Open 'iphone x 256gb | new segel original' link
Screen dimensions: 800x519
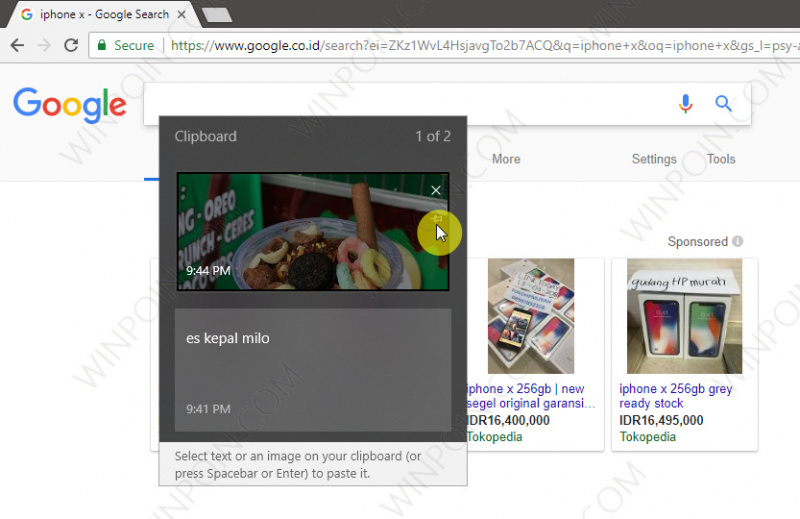point(531,396)
